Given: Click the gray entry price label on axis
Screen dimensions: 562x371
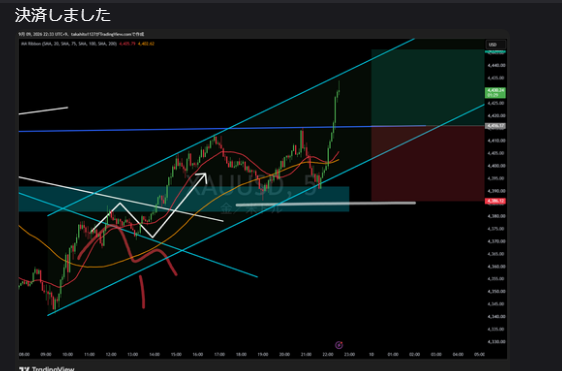Looking at the screenshot, I should pyautogui.click(x=495, y=126).
